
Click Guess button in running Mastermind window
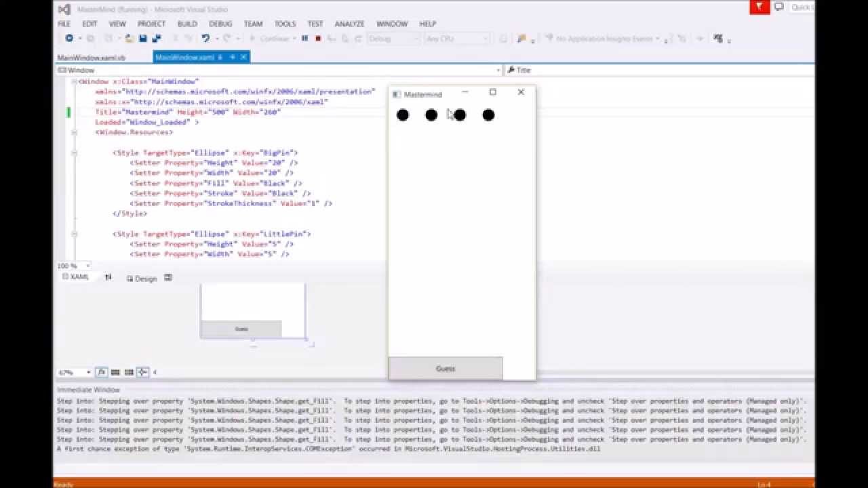[x=446, y=368]
